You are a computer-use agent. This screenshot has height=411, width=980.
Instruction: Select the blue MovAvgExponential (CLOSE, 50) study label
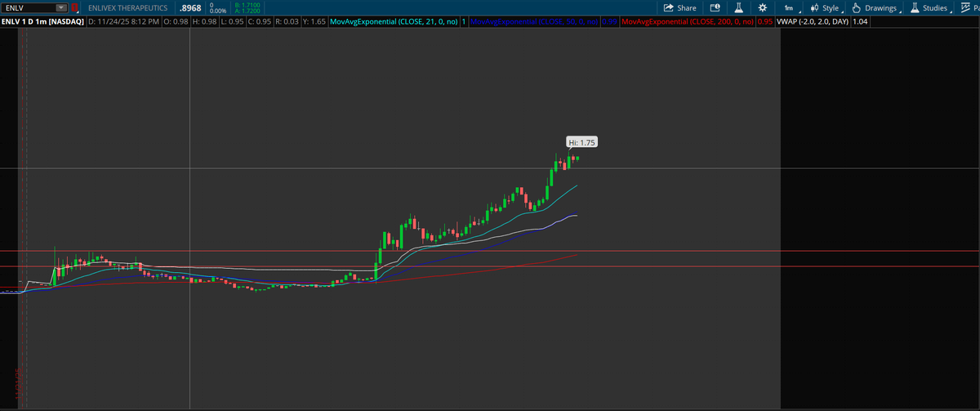pyautogui.click(x=534, y=20)
